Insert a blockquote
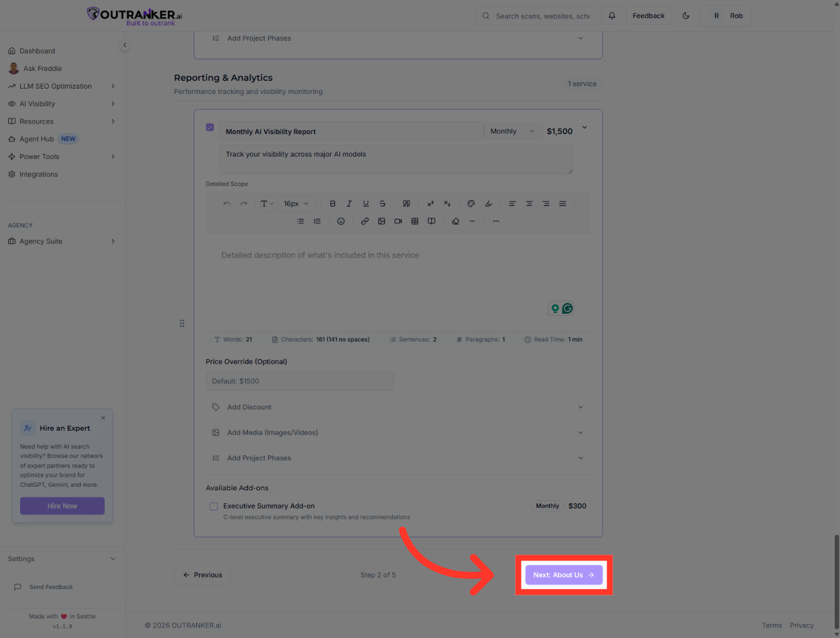The height and width of the screenshot is (638, 840). pyautogui.click(x=406, y=204)
